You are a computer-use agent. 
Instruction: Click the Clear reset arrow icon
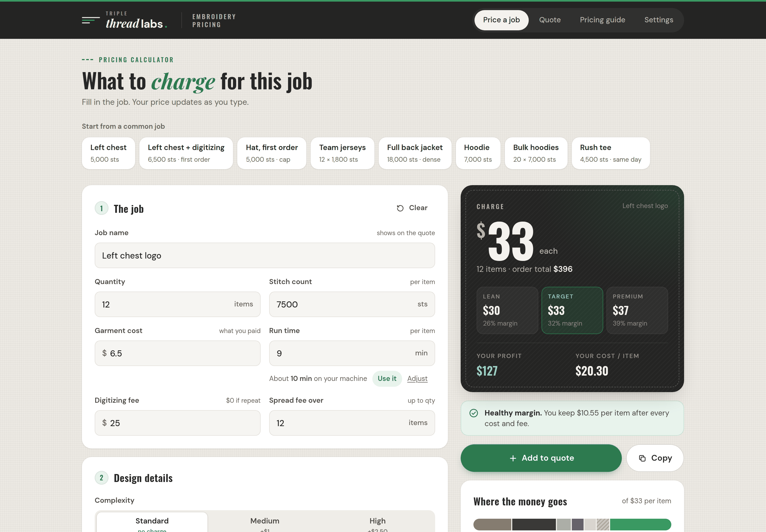400,208
